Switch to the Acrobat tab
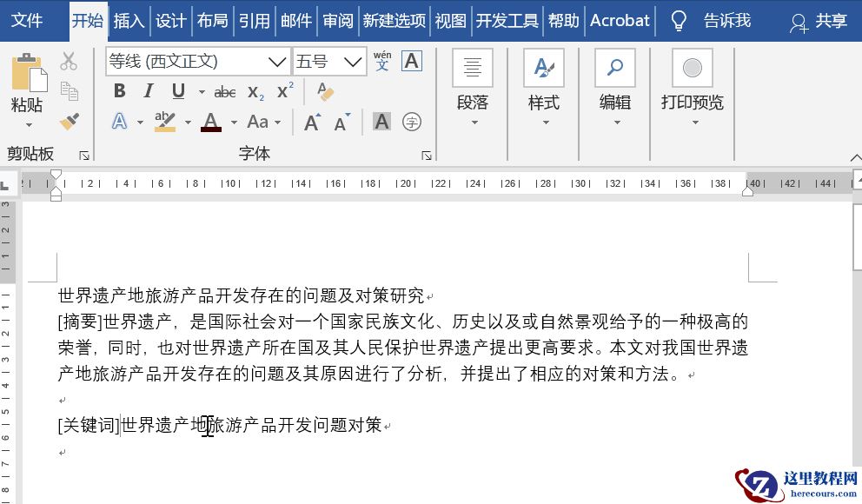The width and height of the screenshot is (862, 504). pyautogui.click(x=620, y=21)
